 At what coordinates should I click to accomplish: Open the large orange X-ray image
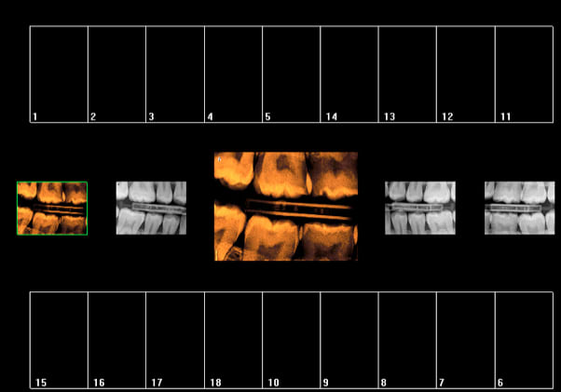[286, 206]
